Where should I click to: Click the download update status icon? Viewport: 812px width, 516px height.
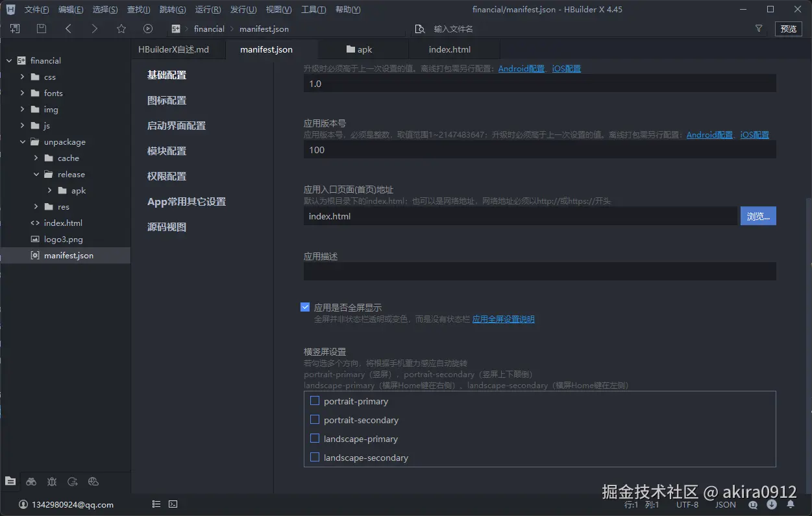pos(772,504)
